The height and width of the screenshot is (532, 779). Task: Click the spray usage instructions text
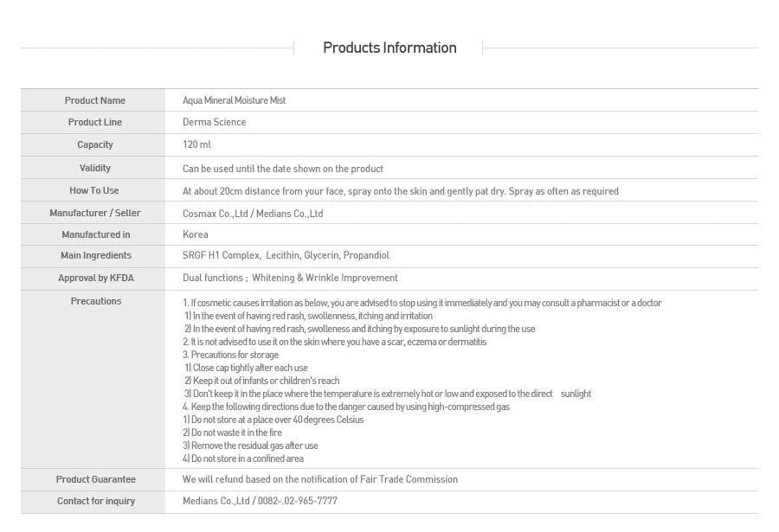400,191
